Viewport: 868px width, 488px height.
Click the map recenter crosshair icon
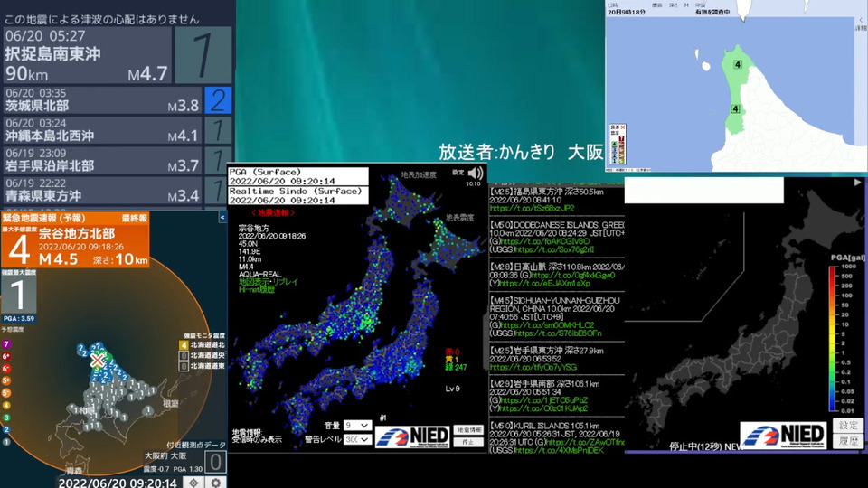tap(193, 483)
